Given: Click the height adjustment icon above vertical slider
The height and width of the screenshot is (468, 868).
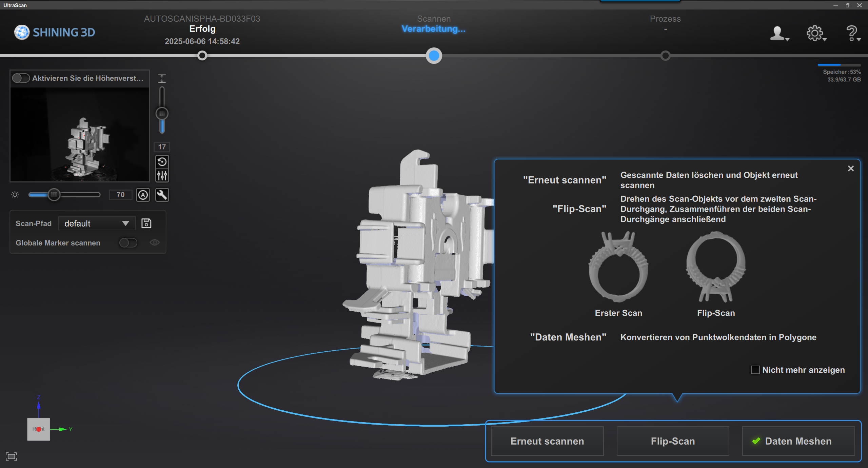Looking at the screenshot, I should tap(162, 78).
